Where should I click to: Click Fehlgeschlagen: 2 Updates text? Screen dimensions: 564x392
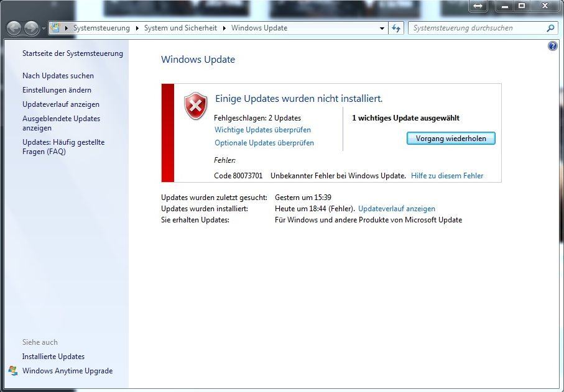(x=257, y=118)
